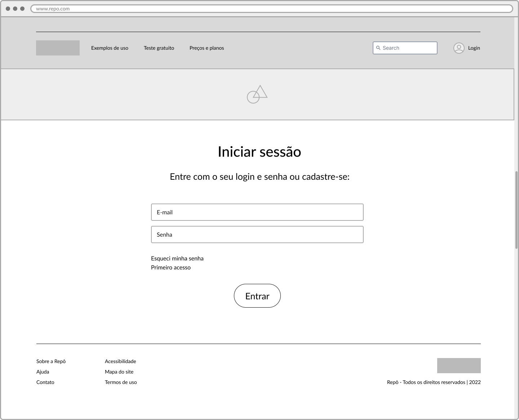Viewport: 519px width, 420px height.
Task: Click the leftmost browser window dot
Action: [8, 8]
